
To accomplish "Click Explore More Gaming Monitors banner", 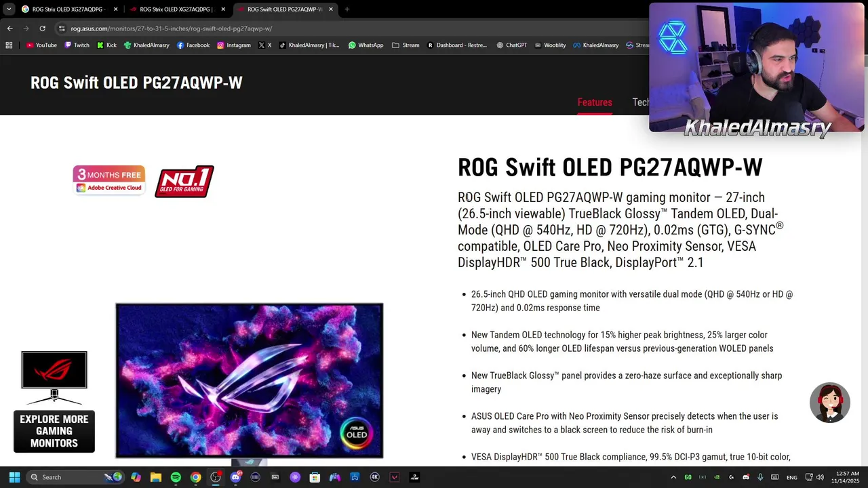I will coord(54,402).
